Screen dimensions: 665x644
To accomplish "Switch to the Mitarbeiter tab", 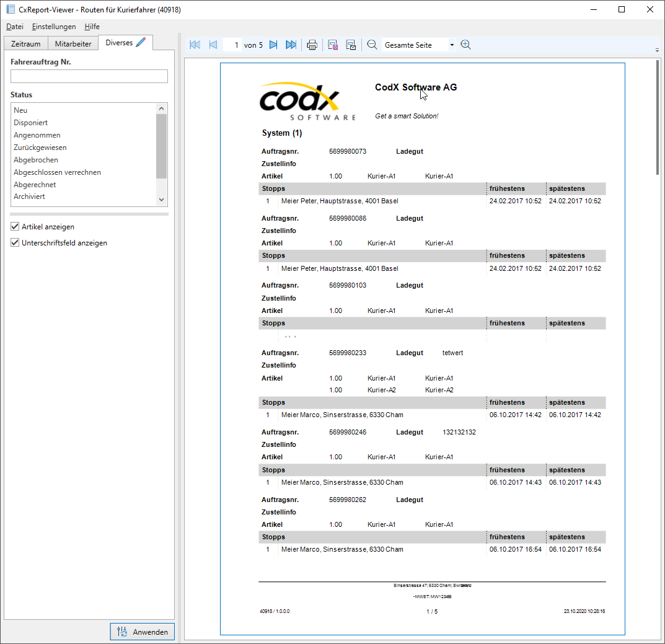I will [73, 43].
